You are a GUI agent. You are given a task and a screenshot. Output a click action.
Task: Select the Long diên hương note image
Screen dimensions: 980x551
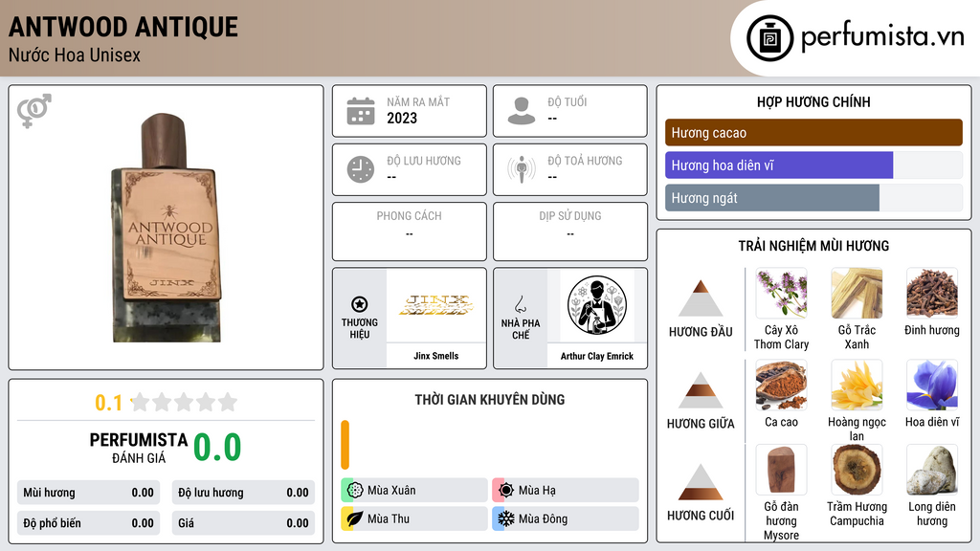pyautogui.click(x=932, y=470)
